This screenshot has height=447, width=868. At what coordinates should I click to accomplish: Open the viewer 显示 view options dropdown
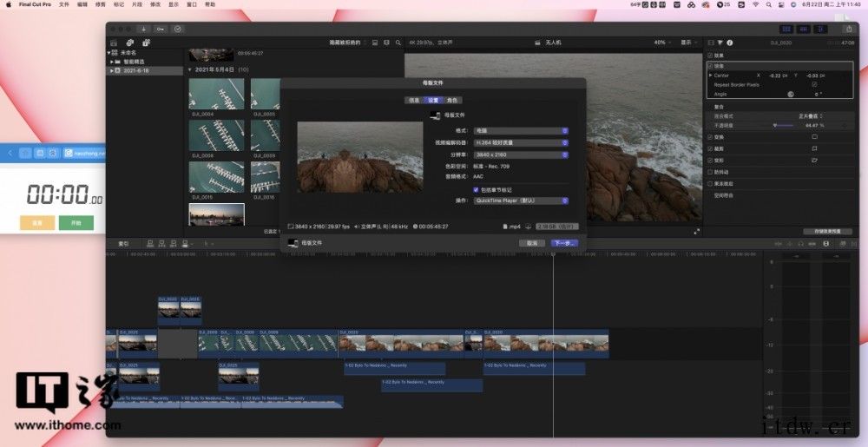pyautogui.click(x=688, y=43)
